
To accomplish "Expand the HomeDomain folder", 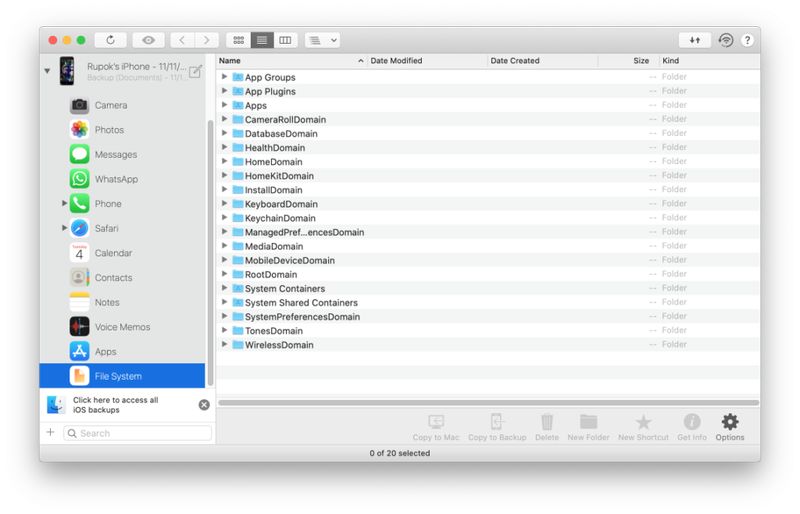I will pos(224,161).
